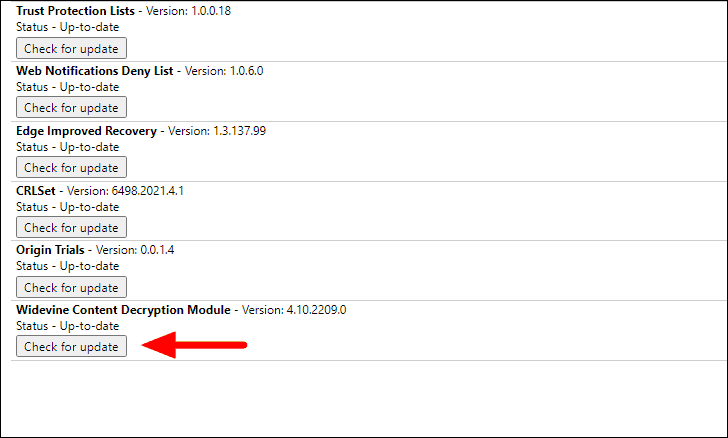The image size is (728, 438).
Task: Check for update for Widevine Content Decryption Module
Action: tap(72, 346)
